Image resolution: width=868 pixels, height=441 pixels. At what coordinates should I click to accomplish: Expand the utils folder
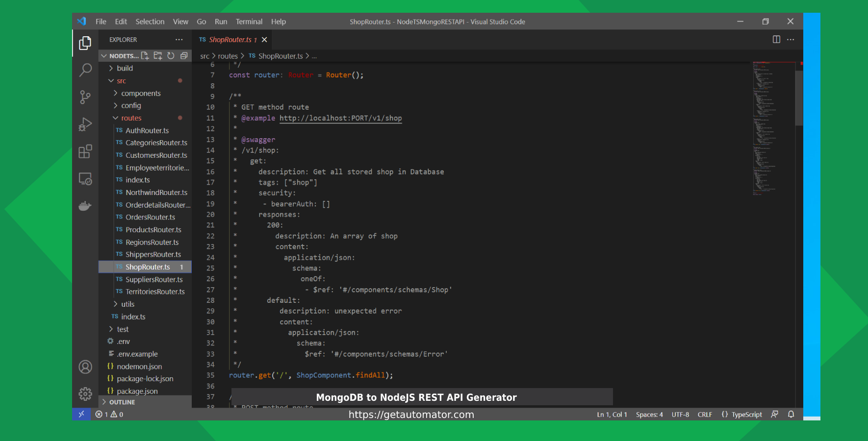point(128,304)
